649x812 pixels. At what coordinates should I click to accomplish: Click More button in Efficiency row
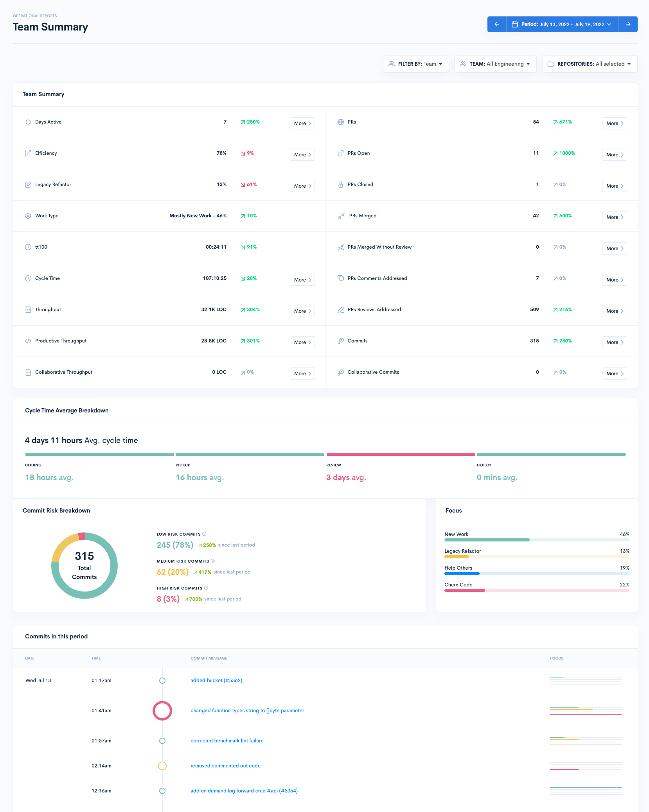pos(302,154)
